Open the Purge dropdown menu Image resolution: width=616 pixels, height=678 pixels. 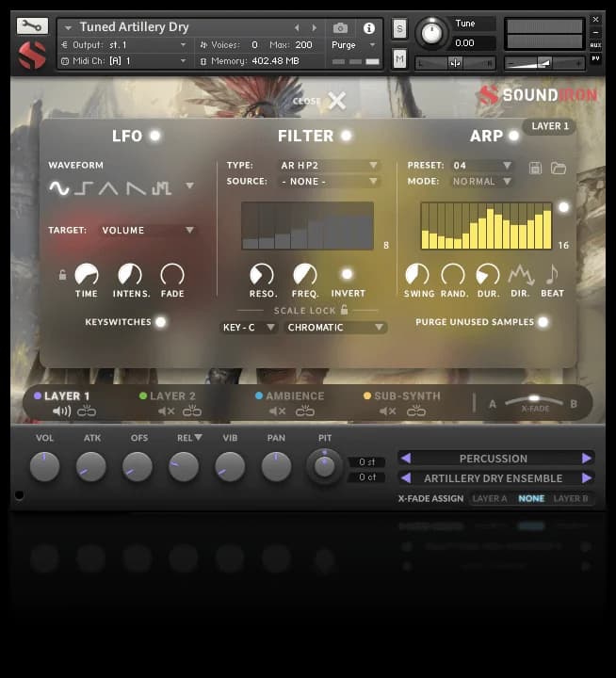click(x=353, y=45)
